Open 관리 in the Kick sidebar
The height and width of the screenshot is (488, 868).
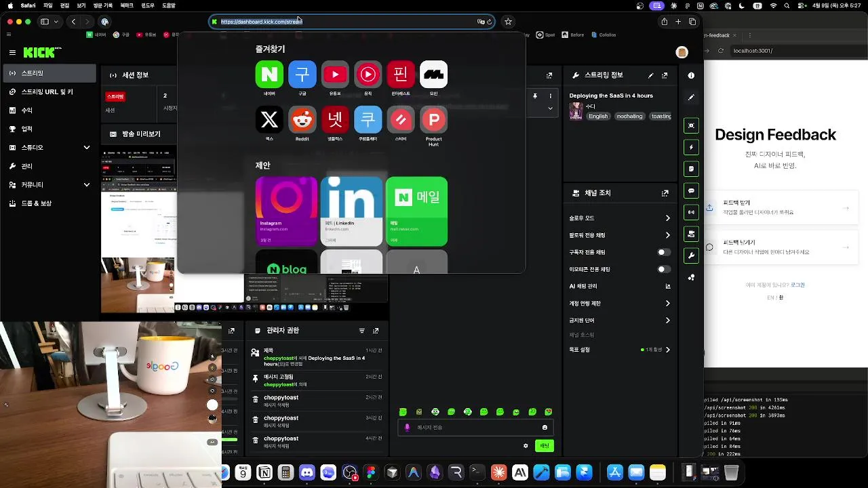click(48, 166)
